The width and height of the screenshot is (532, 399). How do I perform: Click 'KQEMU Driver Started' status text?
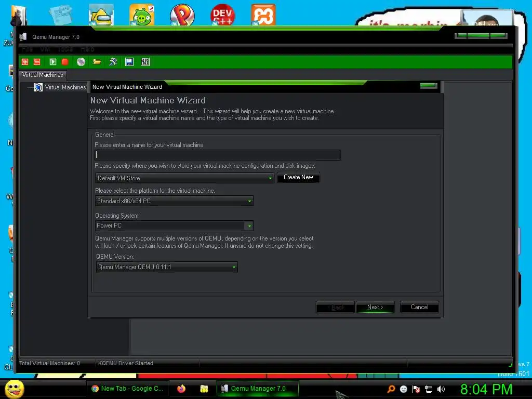point(126,363)
